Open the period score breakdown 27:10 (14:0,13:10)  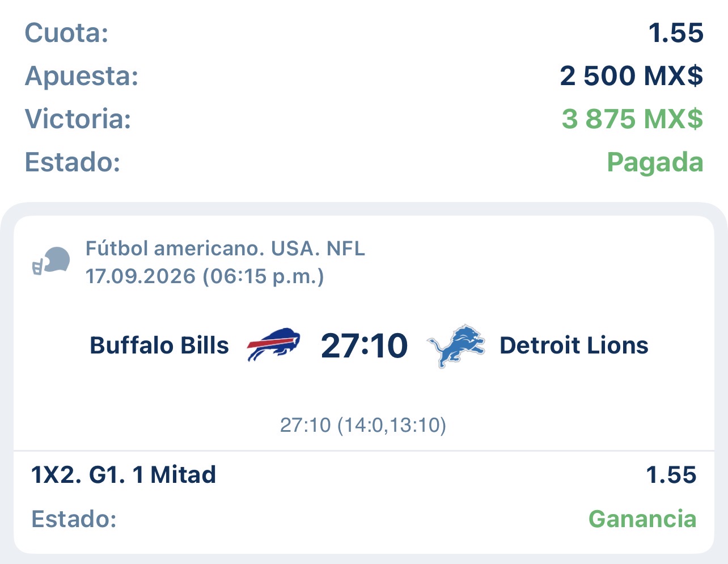[363, 425]
